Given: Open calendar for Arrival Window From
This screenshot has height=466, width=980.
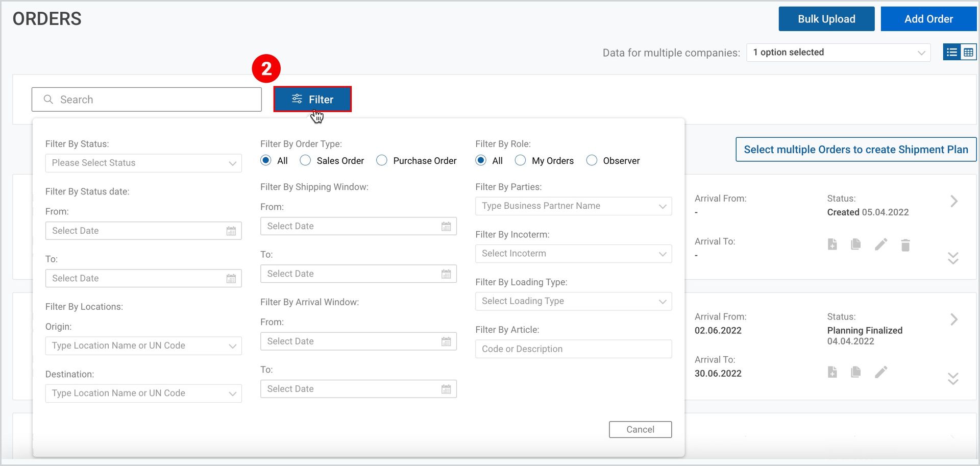Looking at the screenshot, I should click(x=446, y=341).
